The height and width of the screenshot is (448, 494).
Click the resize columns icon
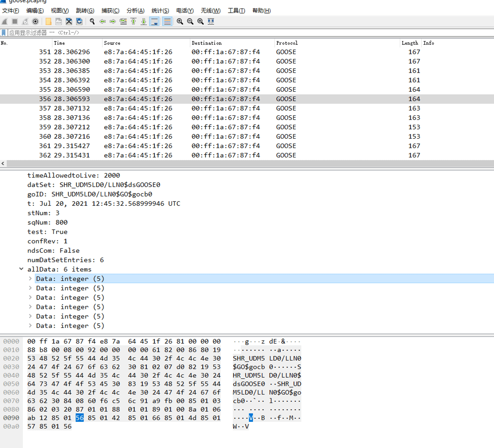pyautogui.click(x=211, y=22)
